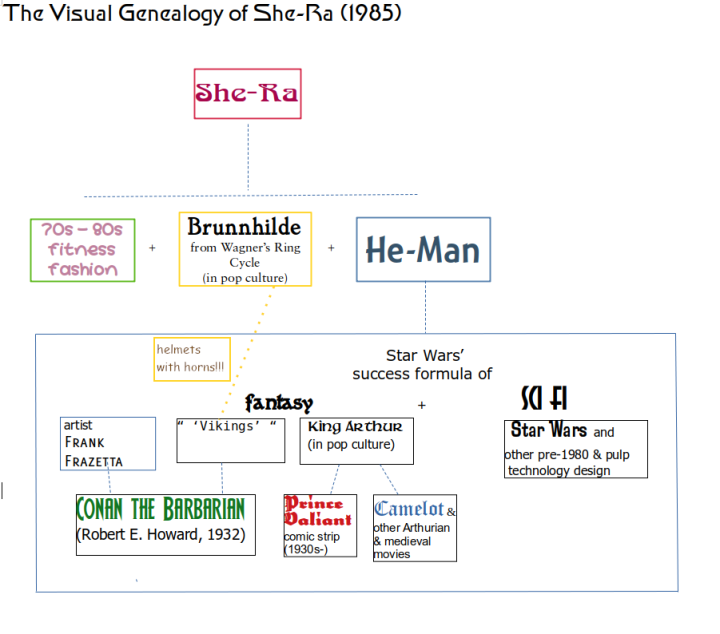
Task: Click plus sign between fantasy and SCI FI
Action: coord(421,405)
